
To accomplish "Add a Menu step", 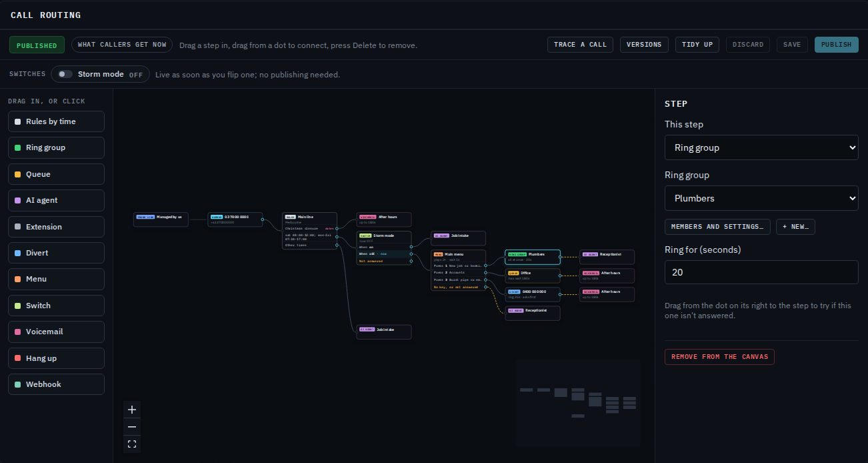I will tap(56, 279).
